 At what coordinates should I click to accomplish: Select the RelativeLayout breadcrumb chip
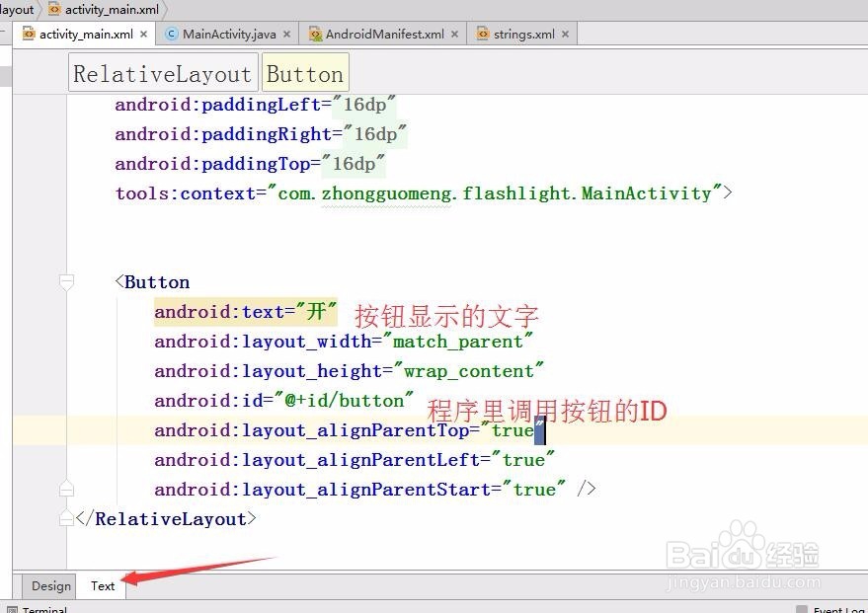[x=162, y=71]
